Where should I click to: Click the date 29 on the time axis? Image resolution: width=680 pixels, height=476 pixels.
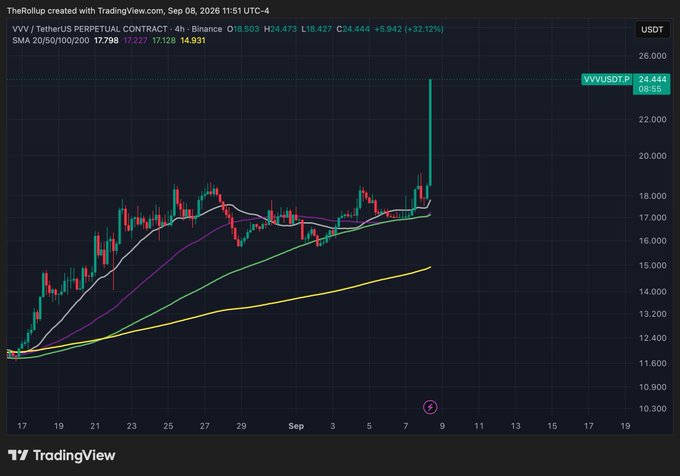click(x=242, y=426)
